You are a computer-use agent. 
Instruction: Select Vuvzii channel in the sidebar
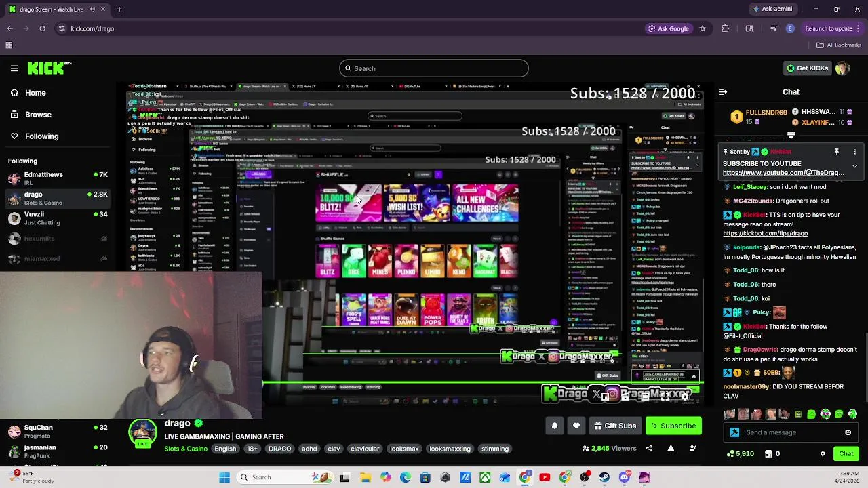click(x=57, y=218)
